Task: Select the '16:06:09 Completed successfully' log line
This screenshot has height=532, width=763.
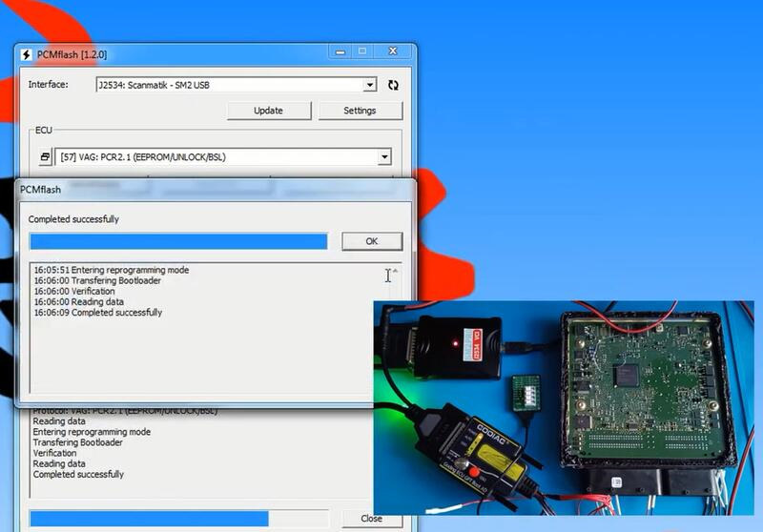Action: (x=98, y=313)
